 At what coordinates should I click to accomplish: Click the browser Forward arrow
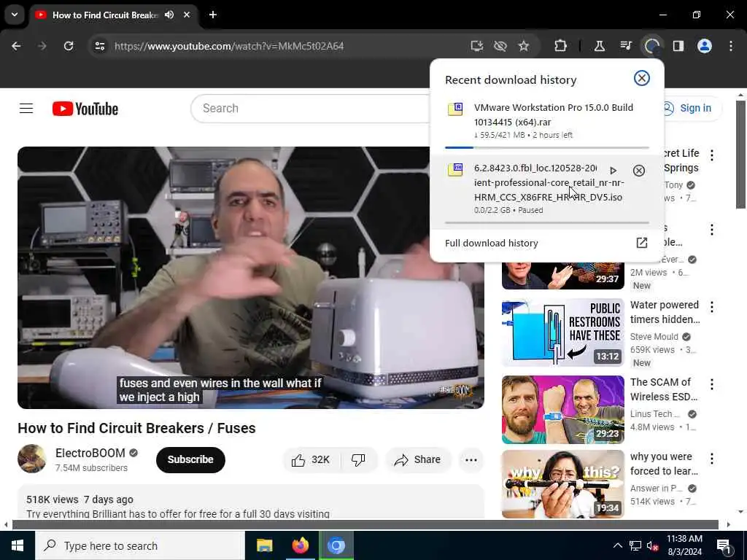[x=42, y=46]
